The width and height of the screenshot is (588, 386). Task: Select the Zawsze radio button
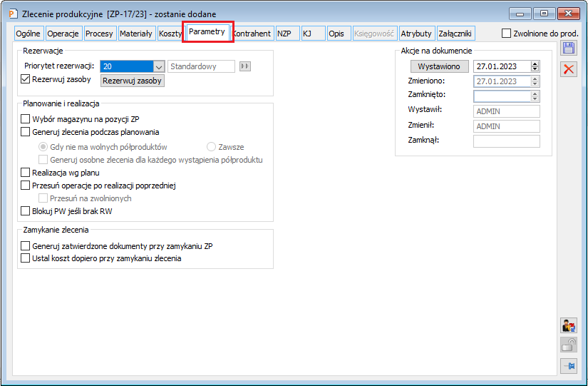[x=211, y=146]
